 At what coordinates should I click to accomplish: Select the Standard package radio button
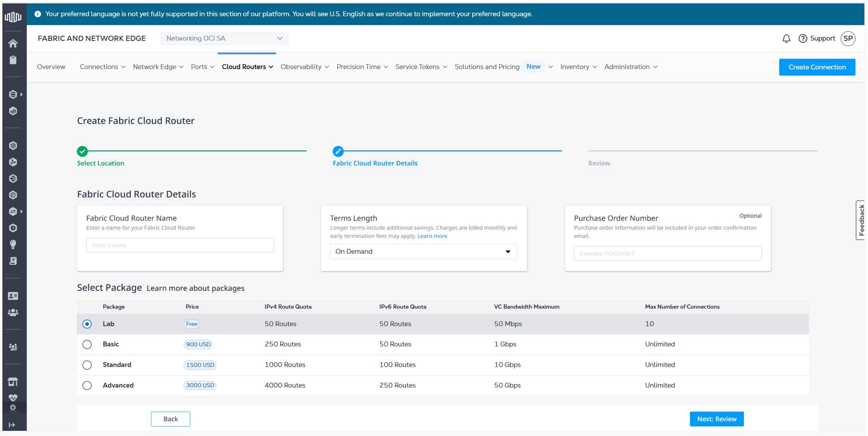(87, 365)
